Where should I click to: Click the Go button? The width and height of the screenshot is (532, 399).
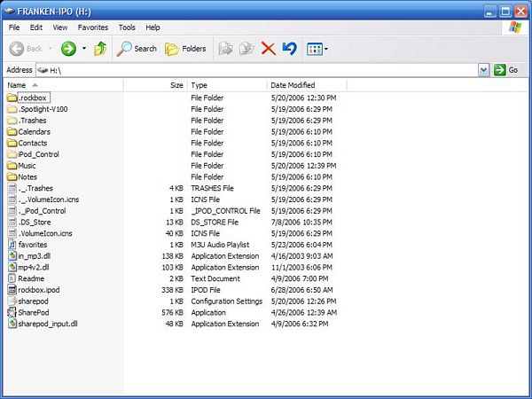tap(506, 70)
